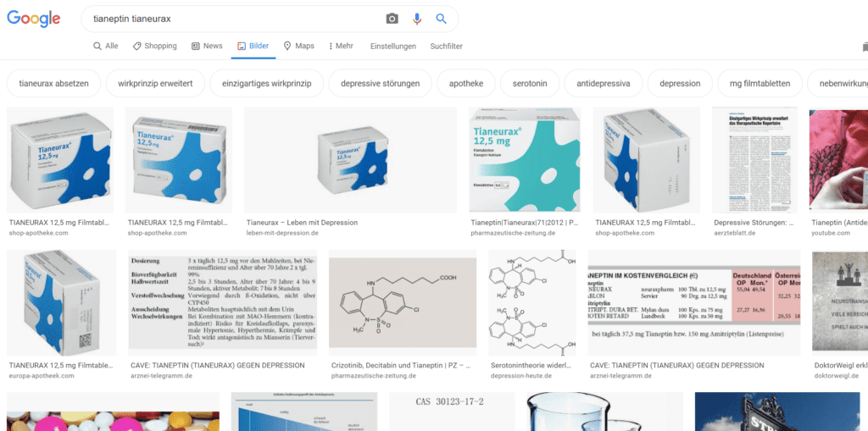Open the Maps search tab
Viewport: 868px width, 431px height.
click(298, 46)
